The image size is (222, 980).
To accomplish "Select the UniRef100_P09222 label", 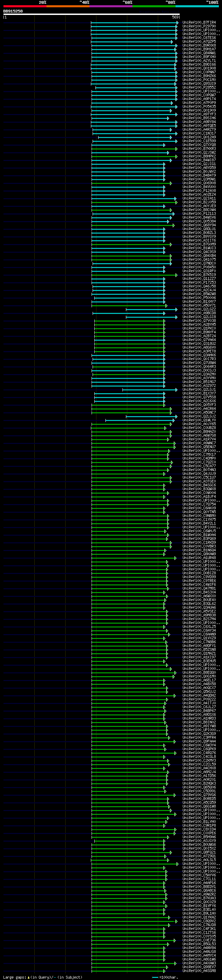I will tap(199, 699).
